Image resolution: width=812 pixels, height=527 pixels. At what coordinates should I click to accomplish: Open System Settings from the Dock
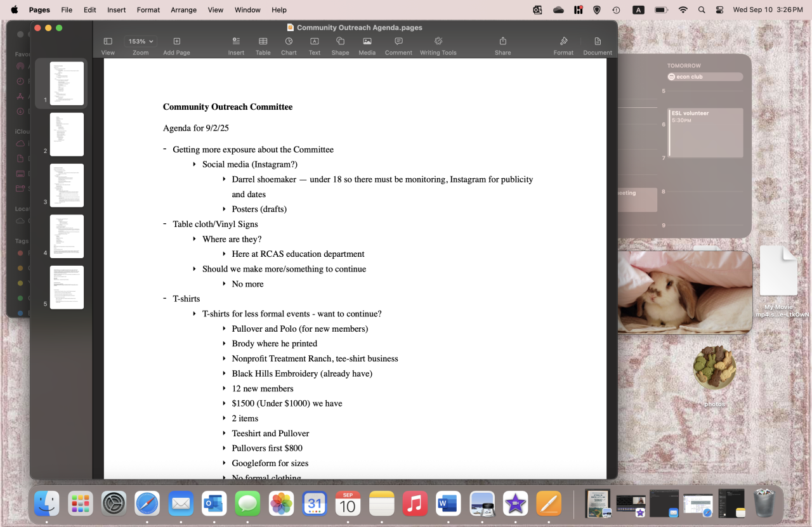[x=114, y=504]
